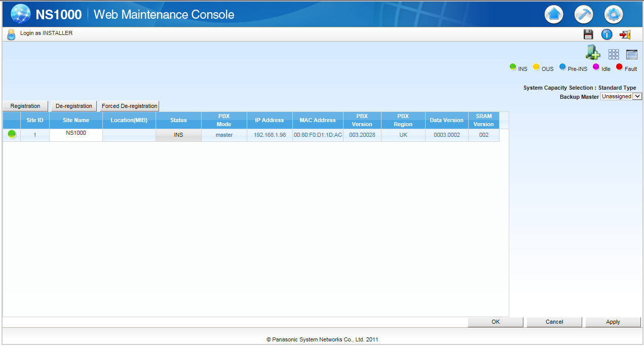Click the green INS indicator for site 1
Screen dimensions: 644x346
[x=12, y=135]
